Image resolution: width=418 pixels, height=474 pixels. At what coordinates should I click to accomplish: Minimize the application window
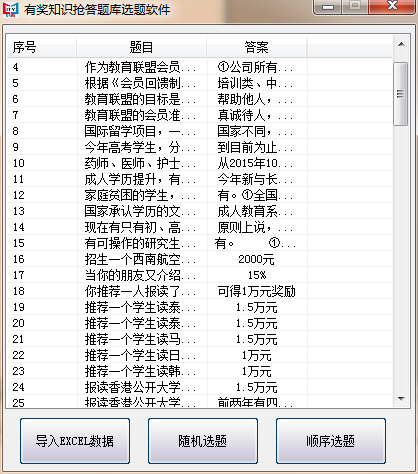[x=328, y=7]
